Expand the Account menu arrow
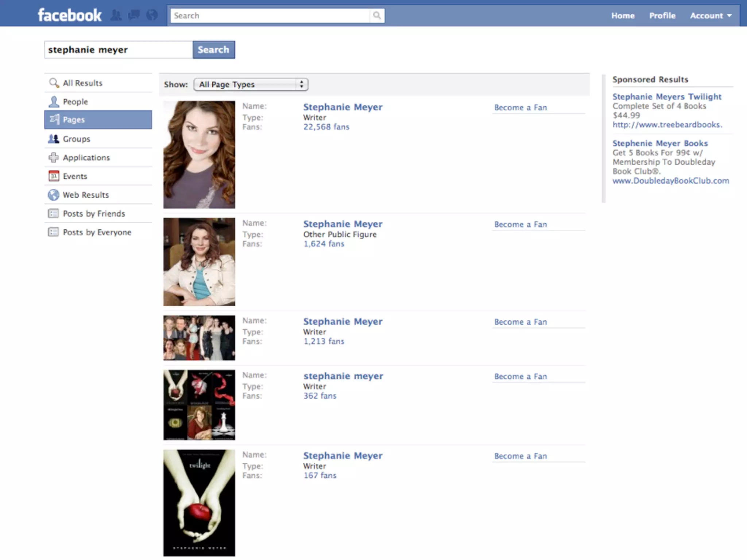The width and height of the screenshot is (747, 560). pos(729,16)
